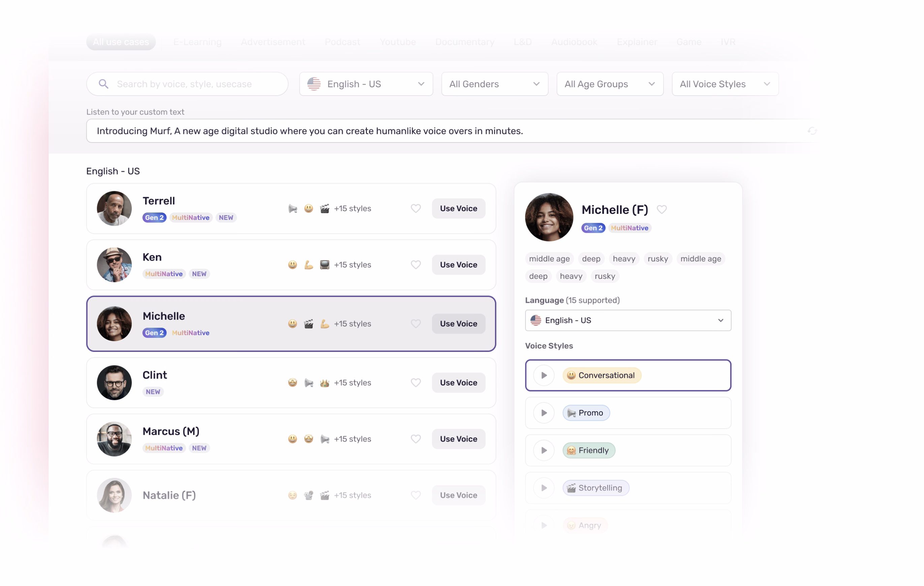The image size is (924, 586).
Task: Click Use Voice on Clint's row
Action: (458, 382)
